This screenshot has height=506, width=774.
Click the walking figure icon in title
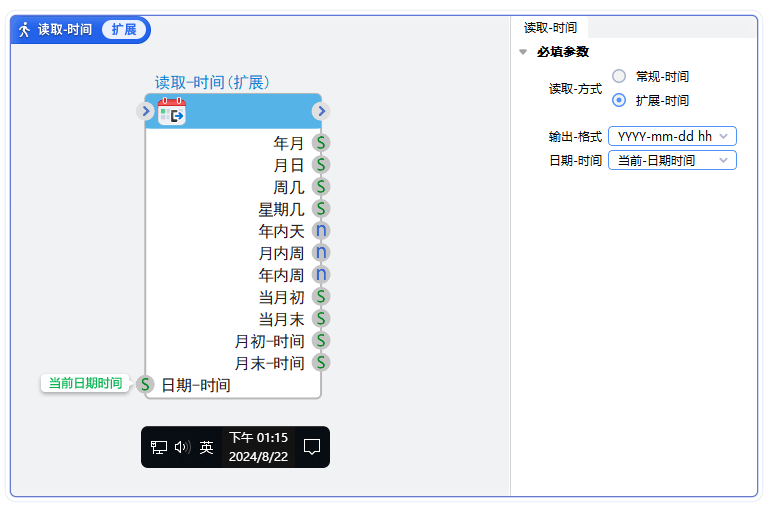pos(25,30)
